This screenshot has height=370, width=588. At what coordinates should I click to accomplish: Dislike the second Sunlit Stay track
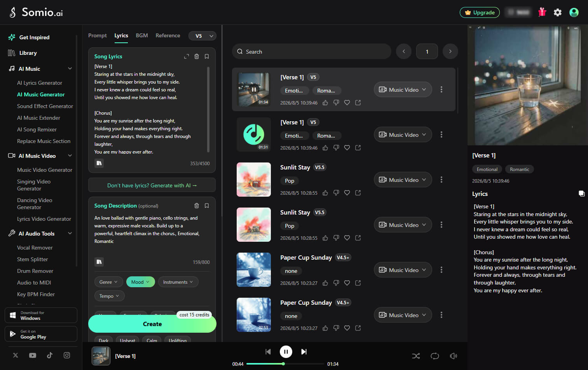click(336, 238)
